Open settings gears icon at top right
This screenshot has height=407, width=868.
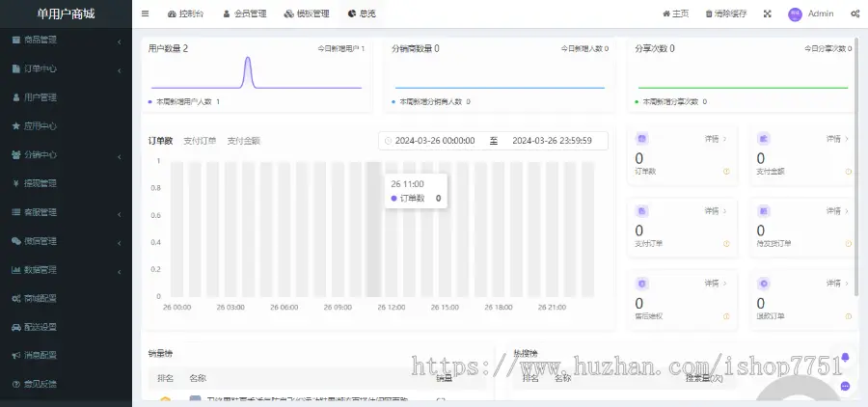(x=854, y=14)
